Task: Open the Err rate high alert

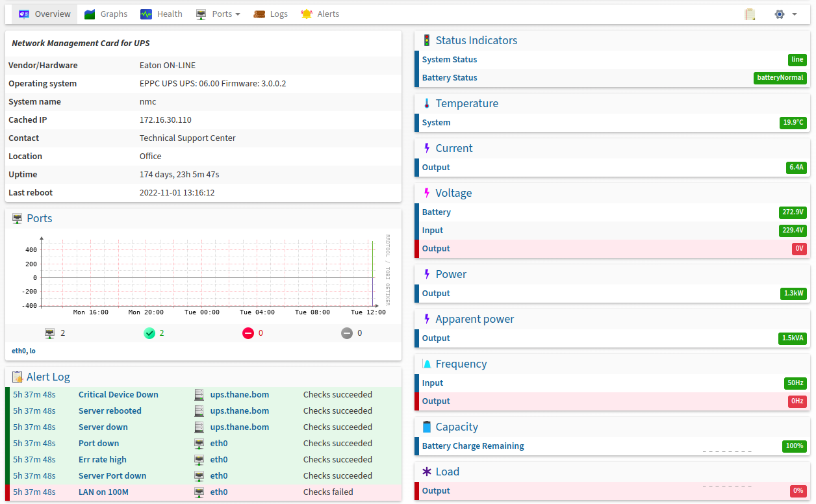Action: click(103, 459)
